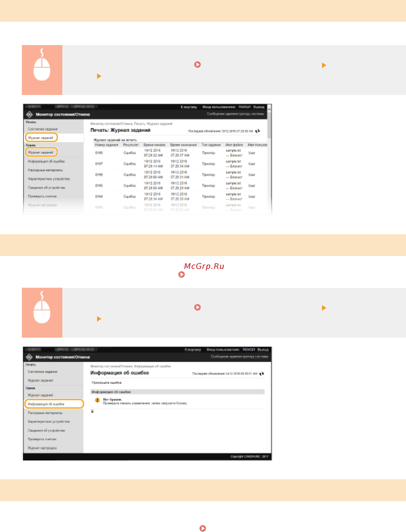
Task: Click the 'Результат' column header
Action: click(x=131, y=145)
